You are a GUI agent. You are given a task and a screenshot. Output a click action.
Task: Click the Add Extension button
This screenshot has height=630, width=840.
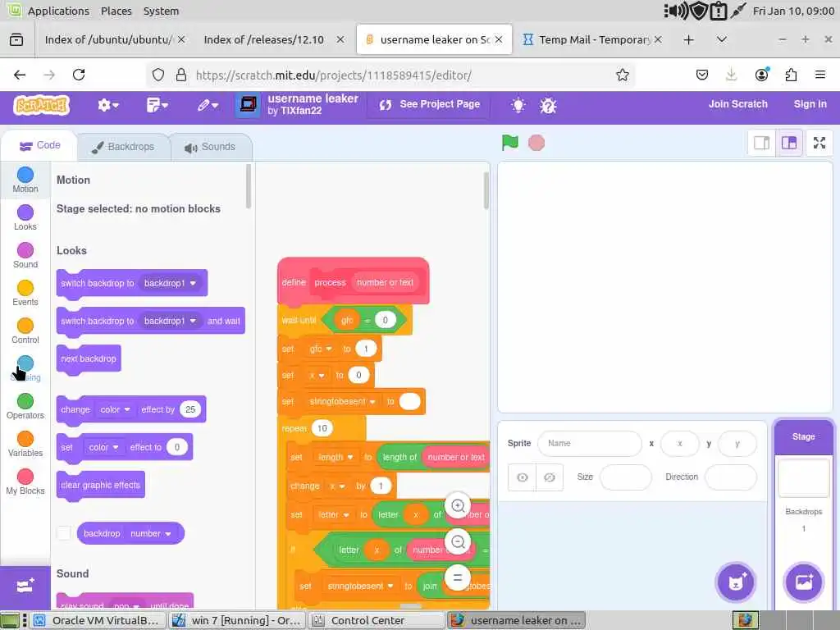click(x=25, y=586)
